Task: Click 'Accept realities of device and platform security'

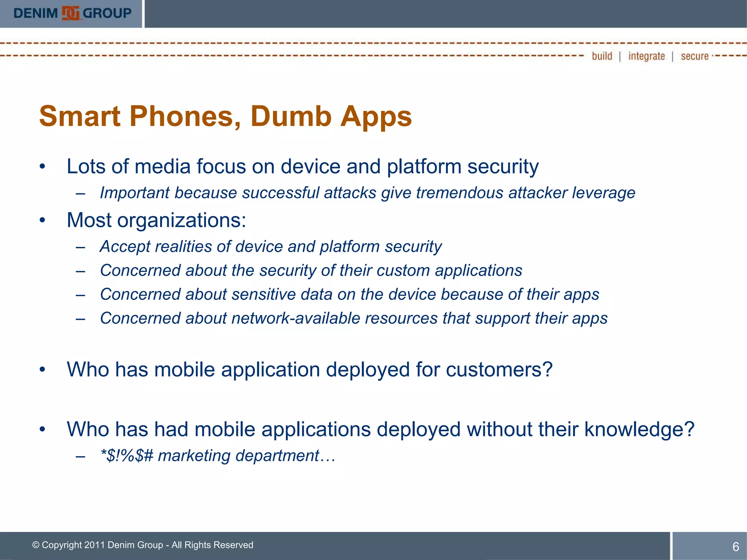Action: 271,246
